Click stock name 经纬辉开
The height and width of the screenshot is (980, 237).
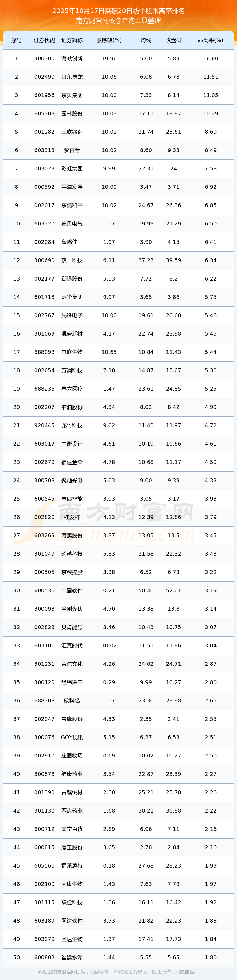point(72,682)
